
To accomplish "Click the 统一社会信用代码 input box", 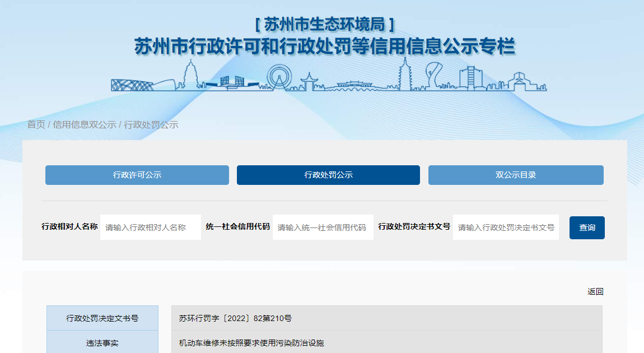I will (323, 227).
